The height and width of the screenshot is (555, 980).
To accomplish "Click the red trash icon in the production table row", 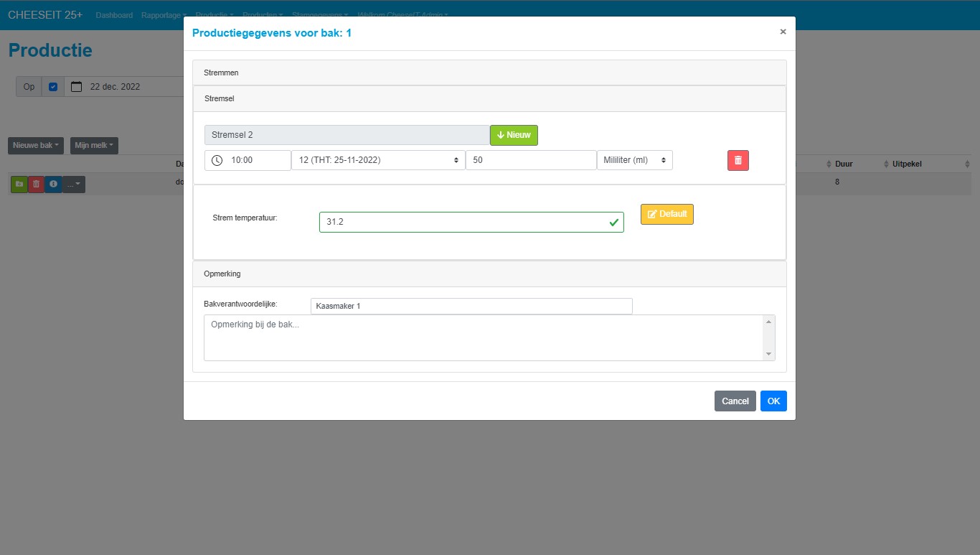I will pyautogui.click(x=36, y=185).
